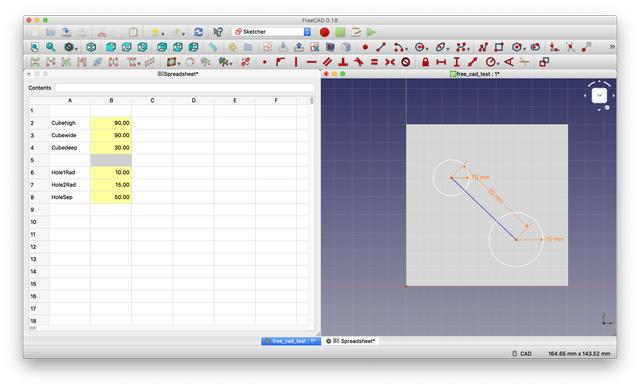Stop macro recording green square
The image size is (640, 389).
point(340,32)
